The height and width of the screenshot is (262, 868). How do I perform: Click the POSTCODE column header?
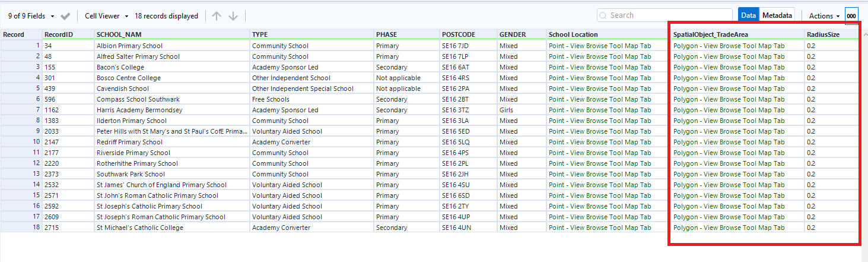tap(458, 34)
